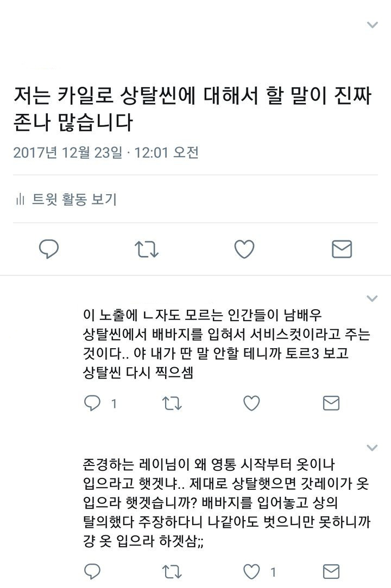Viewport: 391px width, 588px height.
Task: Expand options chevron for 존경하는 레이님이 tweet
Action: 372,448
